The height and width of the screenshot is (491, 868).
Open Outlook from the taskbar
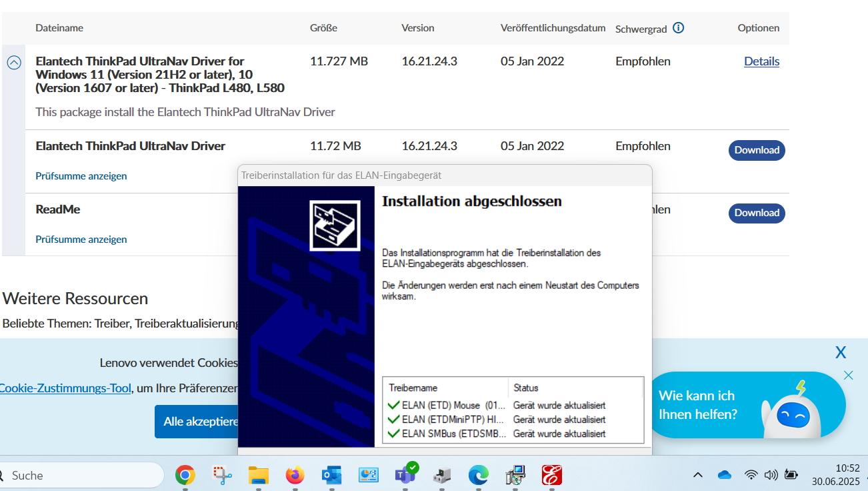[331, 475]
